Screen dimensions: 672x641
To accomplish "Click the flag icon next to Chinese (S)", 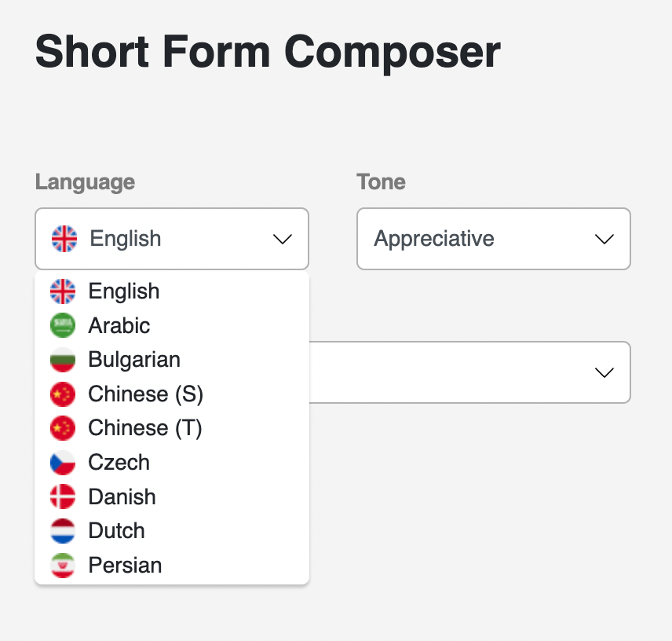I will 63,394.
